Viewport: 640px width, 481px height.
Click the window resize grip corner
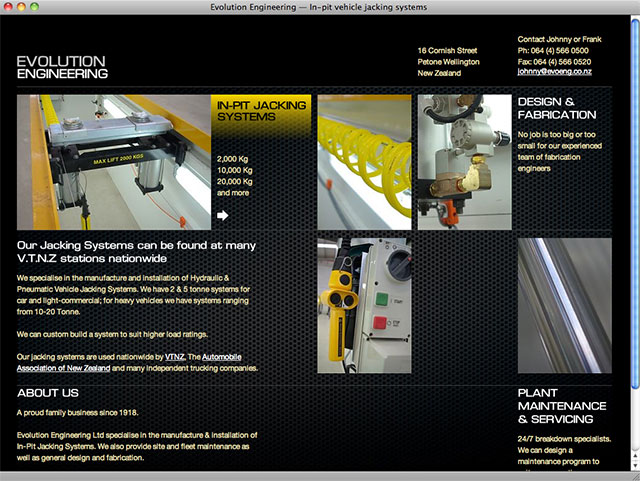coord(635,476)
